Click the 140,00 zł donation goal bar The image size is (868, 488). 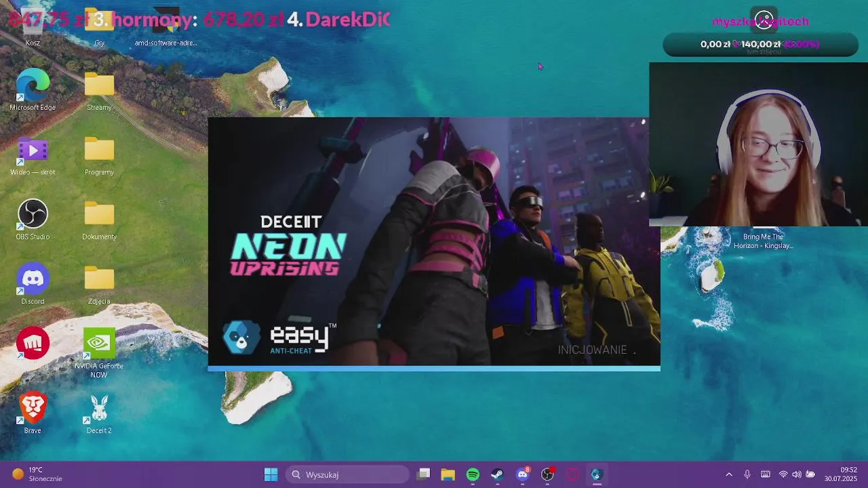coord(760,45)
